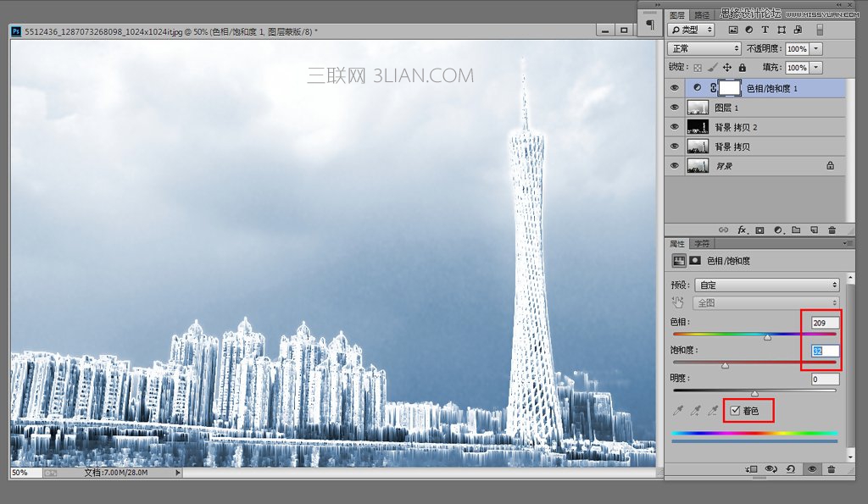This screenshot has height=504, width=868.
Task: Hide the 图层 1 layer
Action: click(x=674, y=108)
